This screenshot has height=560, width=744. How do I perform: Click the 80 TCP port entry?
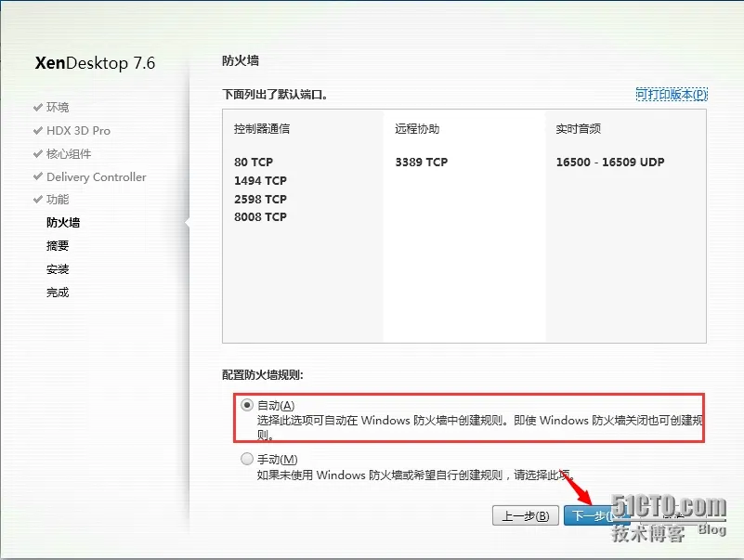click(x=254, y=163)
